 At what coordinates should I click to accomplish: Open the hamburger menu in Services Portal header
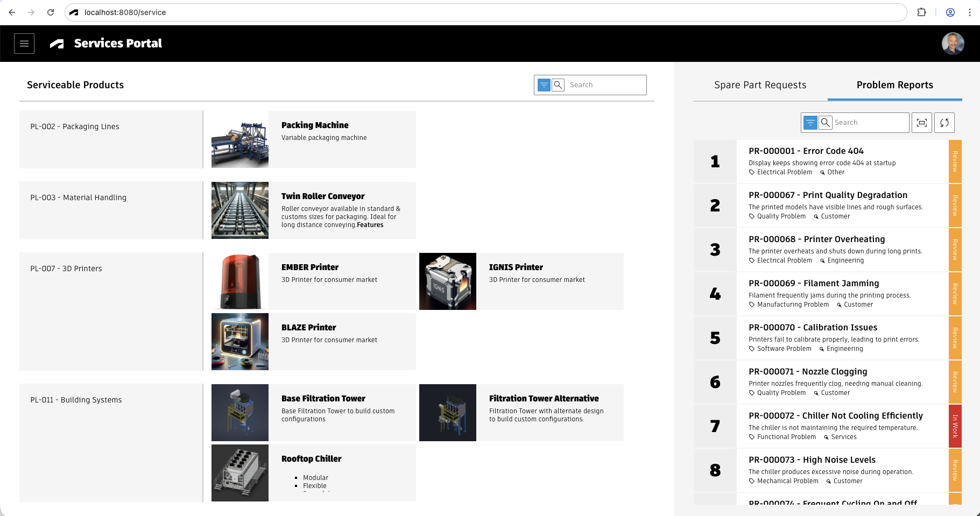pos(24,44)
